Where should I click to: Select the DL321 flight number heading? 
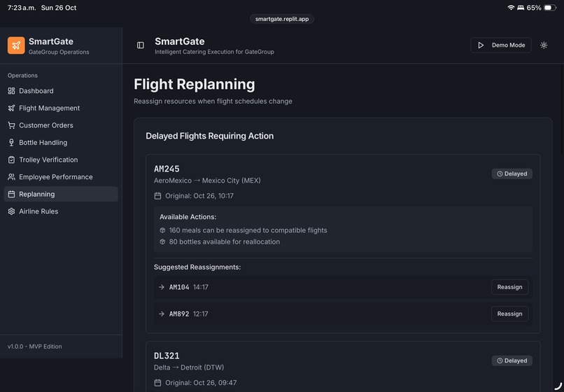coord(167,356)
